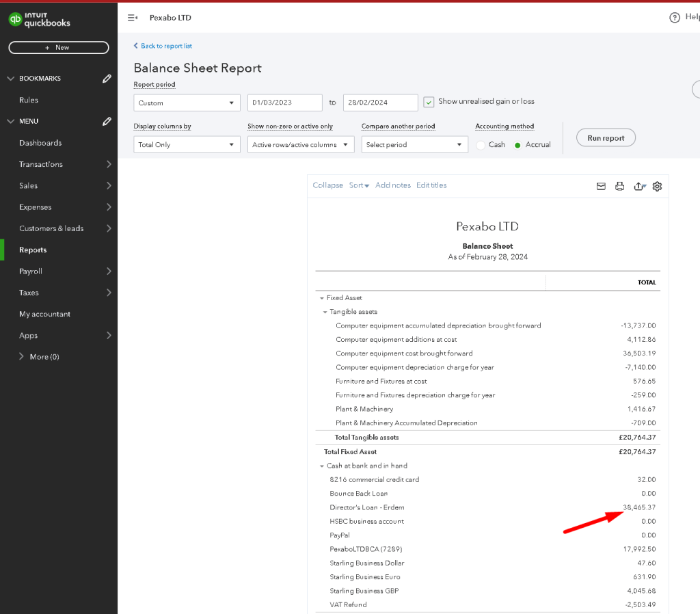The height and width of the screenshot is (614, 700).
Task: Toggle Show unrealised gain or loss checkbox
Action: (429, 103)
